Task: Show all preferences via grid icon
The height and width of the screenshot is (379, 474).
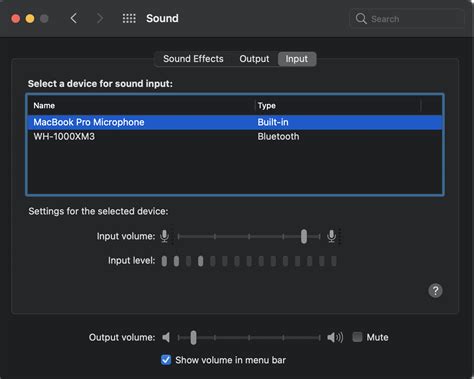Action: coord(129,18)
